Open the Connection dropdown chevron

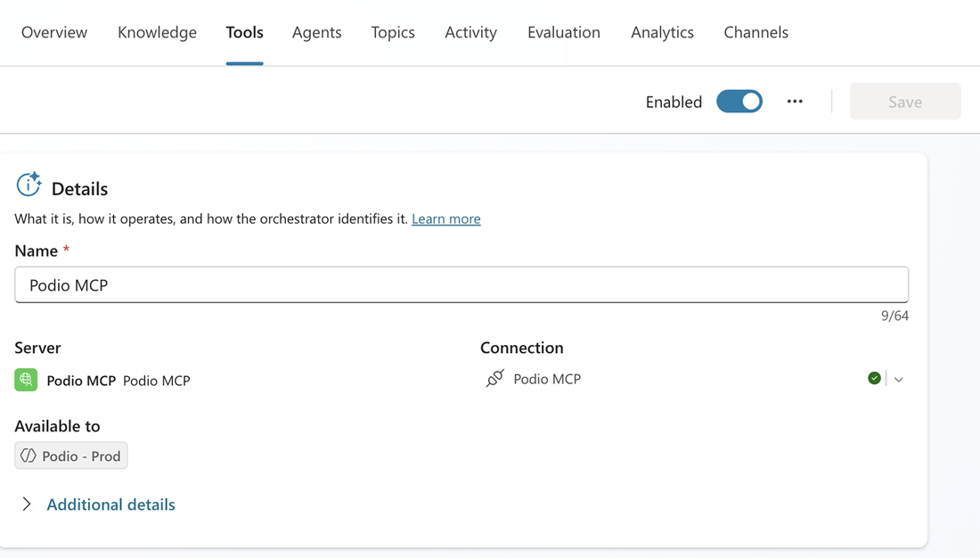pyautogui.click(x=899, y=379)
